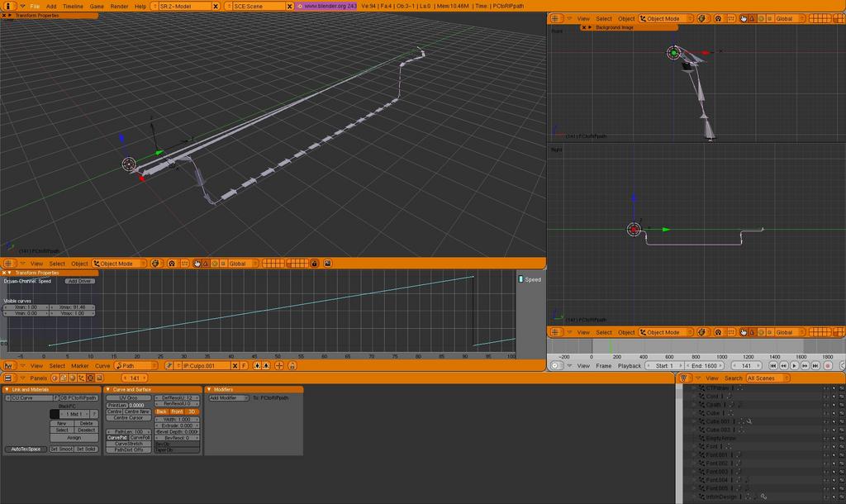The width and height of the screenshot is (846, 504).
Task: Open Object Mode dropdown in top-right front view
Action: tap(666, 18)
